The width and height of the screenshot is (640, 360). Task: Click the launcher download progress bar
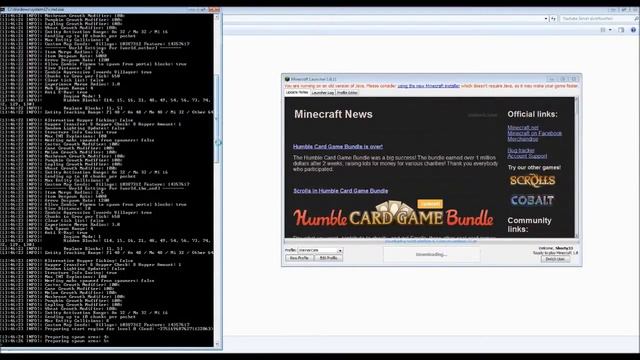click(x=431, y=241)
